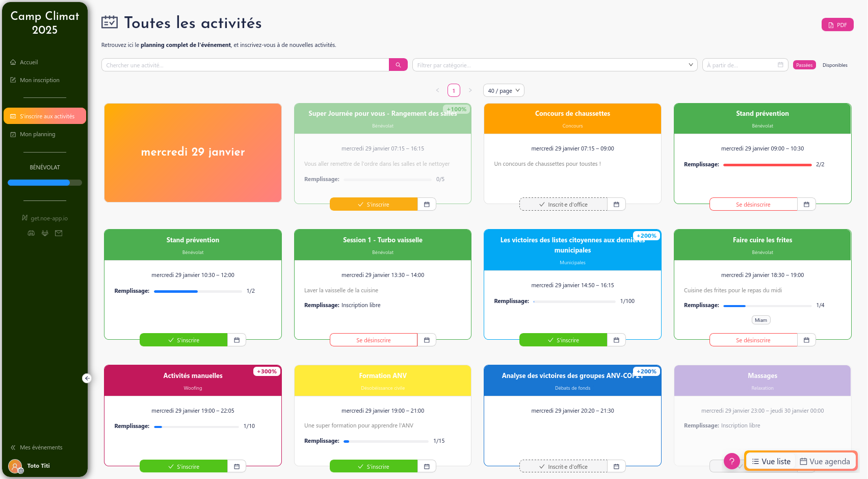Open the À partir de date picker
The width and height of the screenshot is (868, 479).
(x=744, y=65)
